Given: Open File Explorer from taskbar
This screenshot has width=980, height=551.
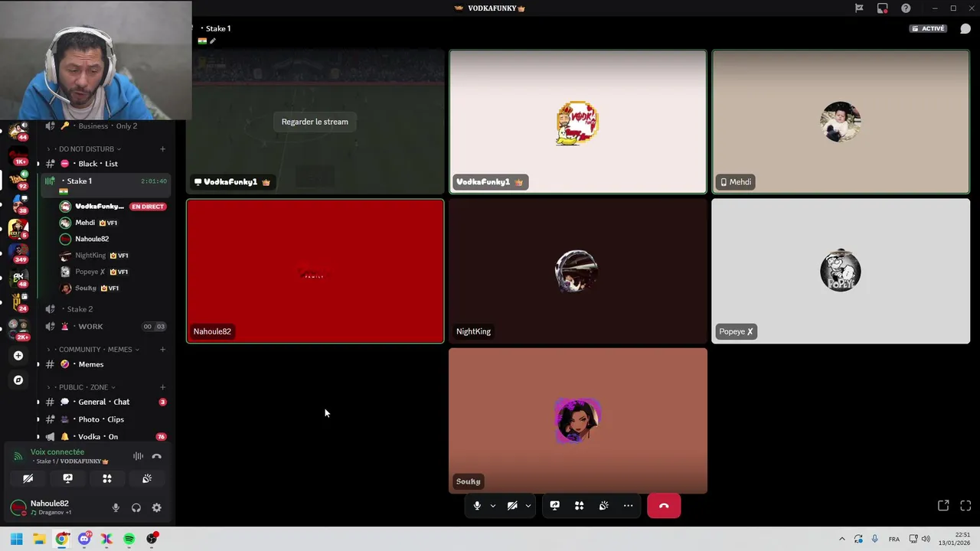Looking at the screenshot, I should [x=39, y=539].
